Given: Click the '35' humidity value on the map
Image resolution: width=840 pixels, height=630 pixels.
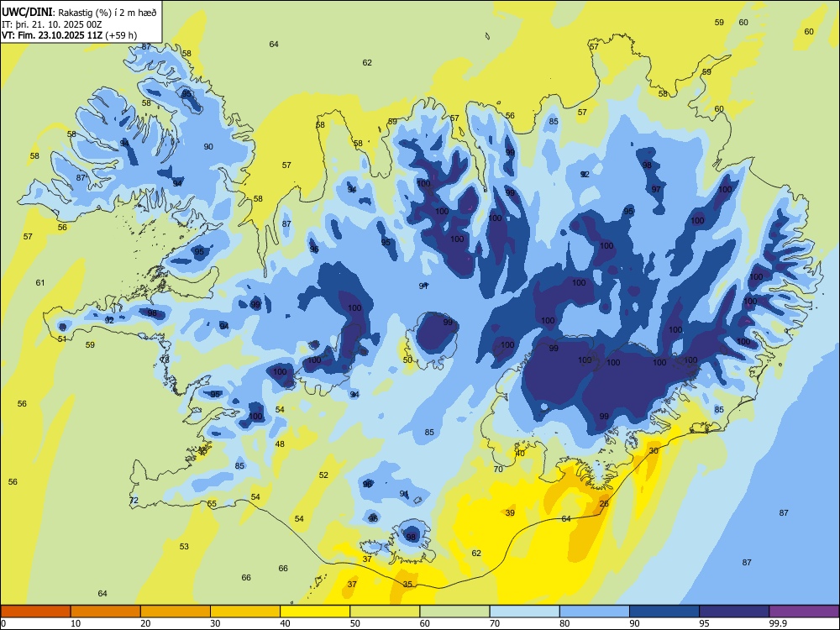Looking at the screenshot, I should (x=407, y=584).
